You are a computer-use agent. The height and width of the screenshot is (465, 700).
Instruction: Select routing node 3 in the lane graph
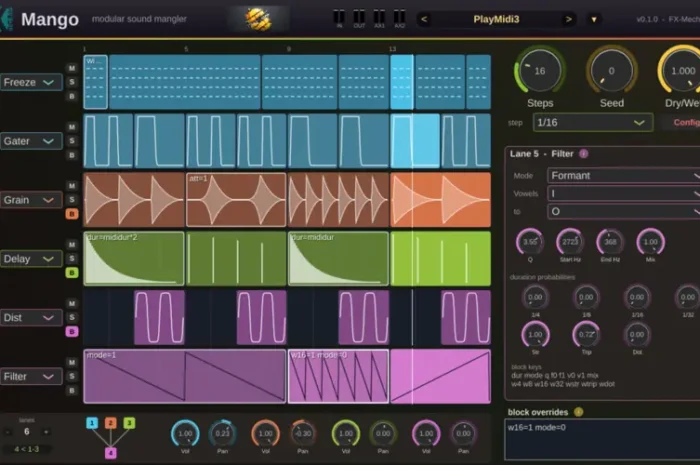point(129,423)
